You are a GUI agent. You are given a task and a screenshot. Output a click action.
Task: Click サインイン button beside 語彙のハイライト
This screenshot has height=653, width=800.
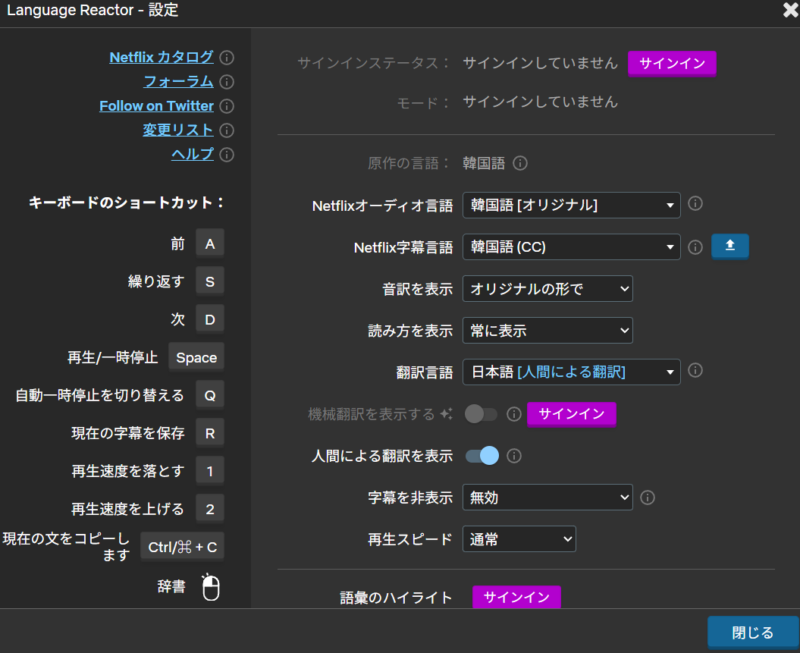516,597
